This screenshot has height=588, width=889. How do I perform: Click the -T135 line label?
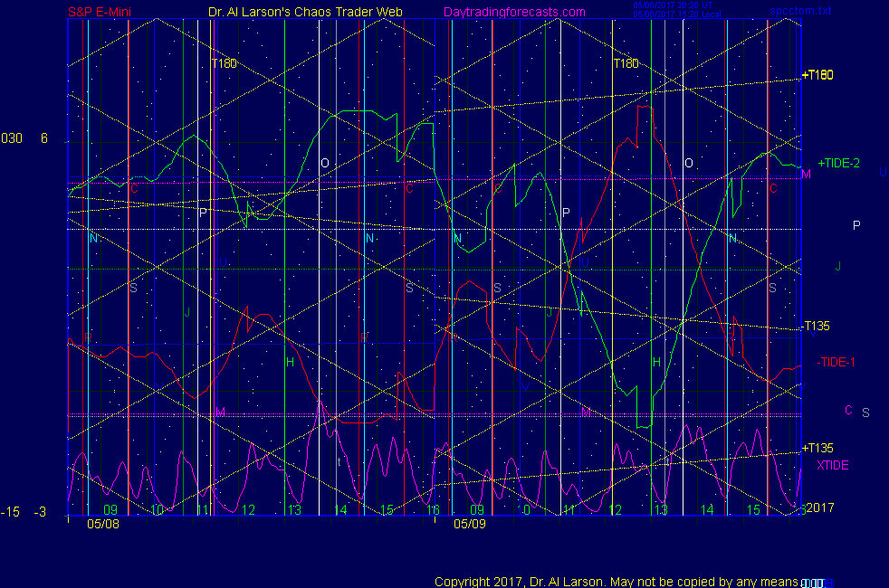click(817, 327)
